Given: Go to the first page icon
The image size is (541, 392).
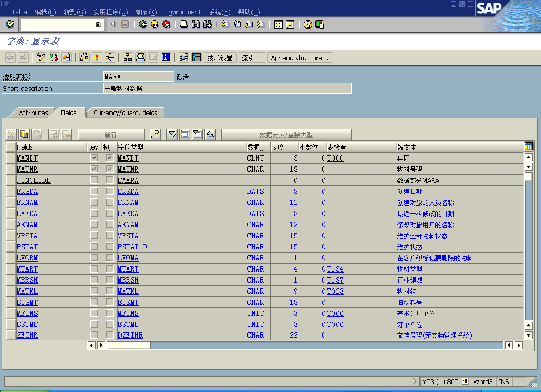Looking at the screenshot, I should tap(225, 24).
